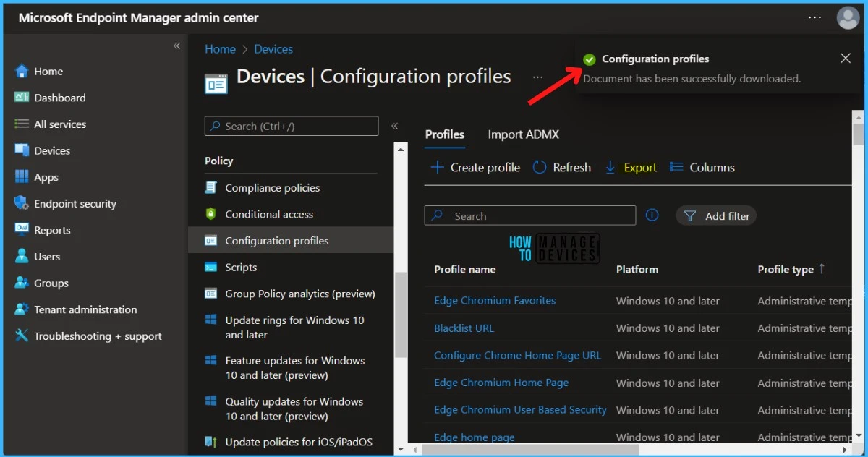Open the Apps grid icon
The width and height of the screenshot is (868, 457).
22,177
